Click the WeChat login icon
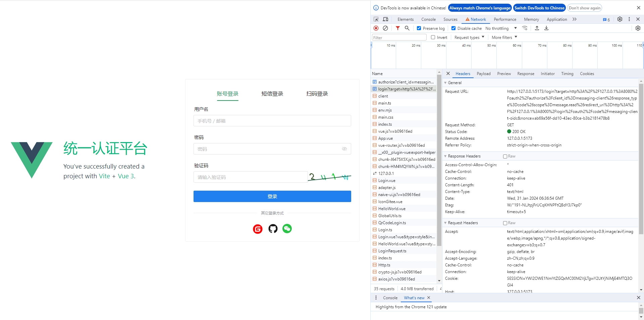Screen dimensions: 644x320 click(287, 229)
